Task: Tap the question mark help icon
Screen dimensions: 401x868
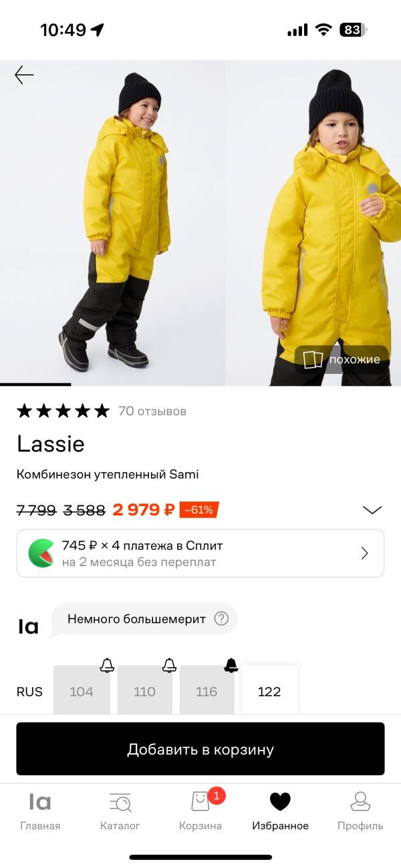Action: tap(221, 619)
